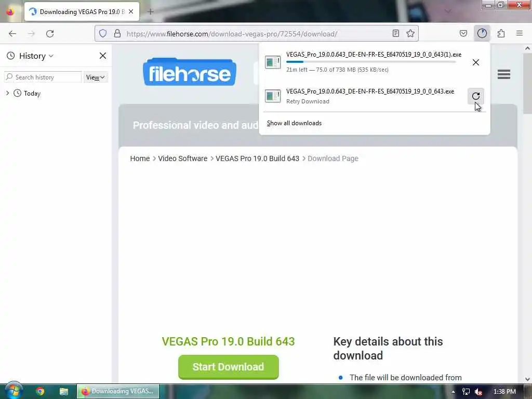Click the network tray icon
This screenshot has height=399, width=532.
point(466,392)
